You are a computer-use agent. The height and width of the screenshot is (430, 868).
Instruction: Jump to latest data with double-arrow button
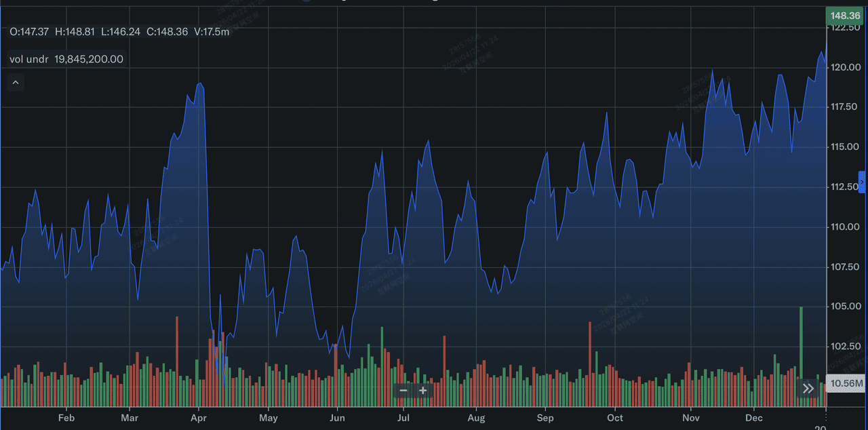[808, 389]
